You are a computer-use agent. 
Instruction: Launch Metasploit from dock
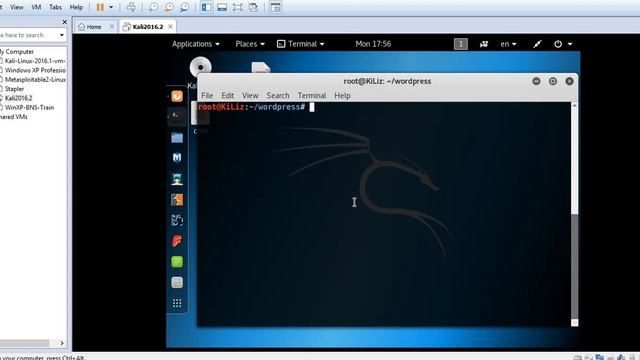point(177,158)
